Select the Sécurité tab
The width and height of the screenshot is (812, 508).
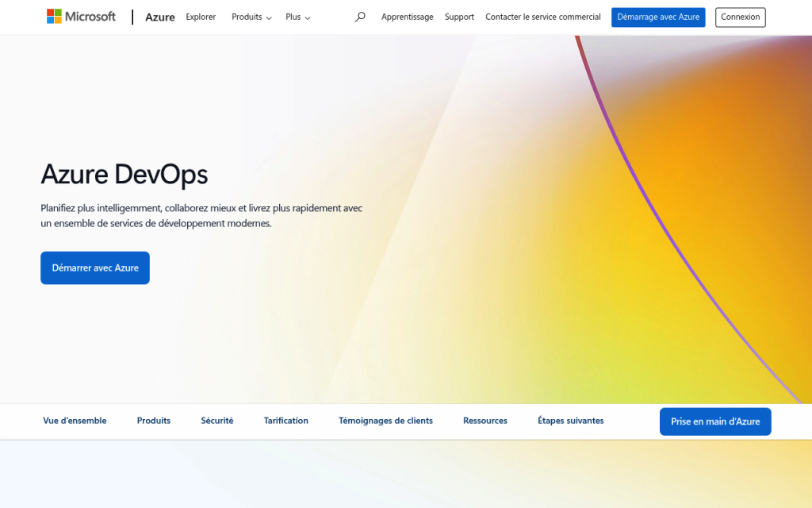(217, 421)
